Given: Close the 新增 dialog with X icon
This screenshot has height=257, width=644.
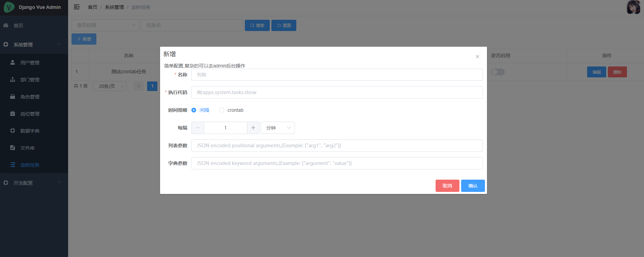Looking at the screenshot, I should [x=477, y=57].
